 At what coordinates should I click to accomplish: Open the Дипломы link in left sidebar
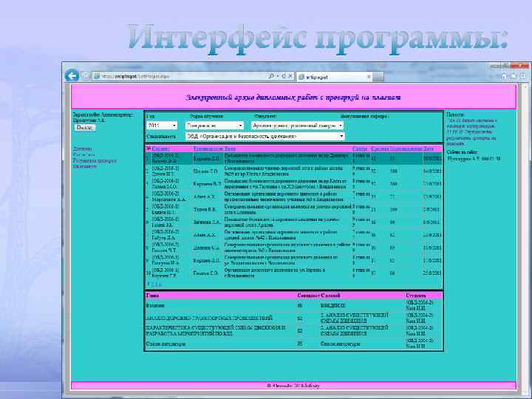pos(83,149)
